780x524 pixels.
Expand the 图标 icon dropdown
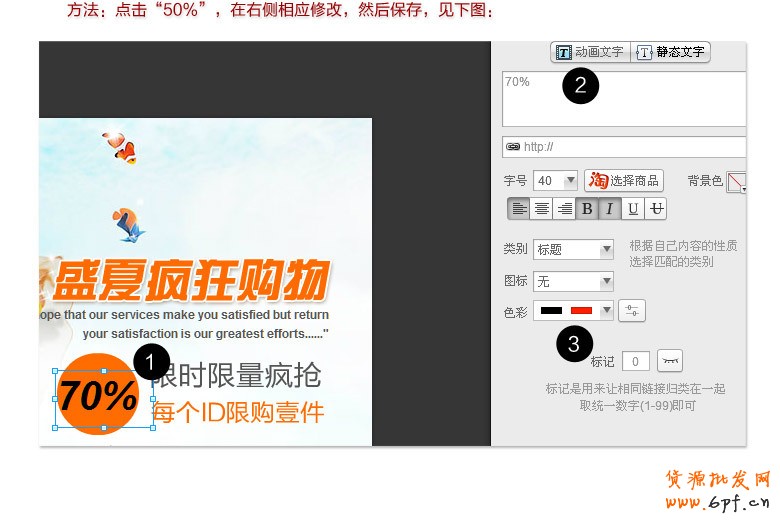click(x=573, y=282)
